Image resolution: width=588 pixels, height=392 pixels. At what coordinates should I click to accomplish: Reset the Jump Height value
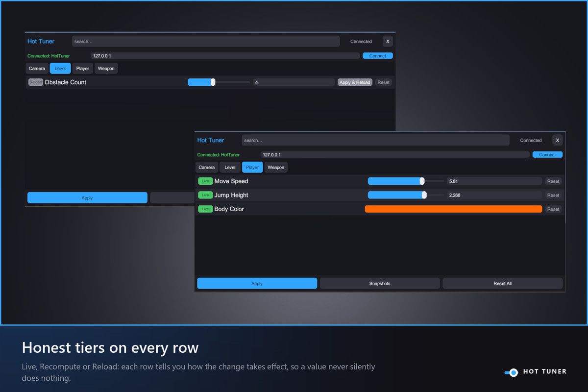553,195
